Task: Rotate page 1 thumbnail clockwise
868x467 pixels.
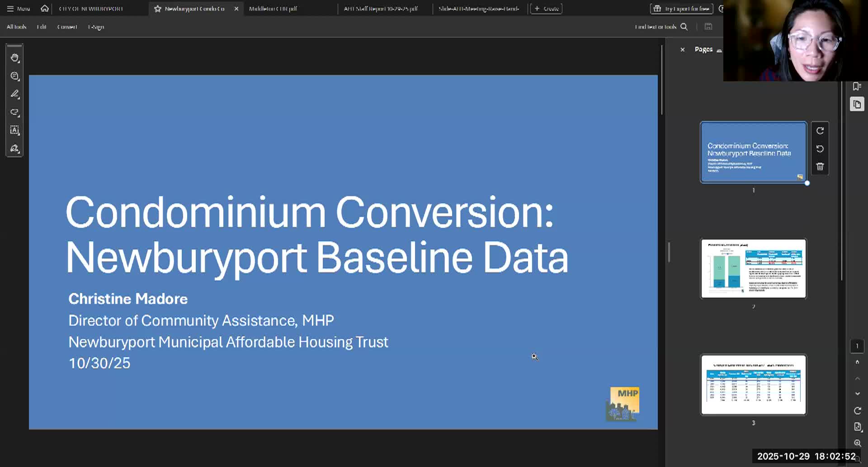Action: click(820, 131)
